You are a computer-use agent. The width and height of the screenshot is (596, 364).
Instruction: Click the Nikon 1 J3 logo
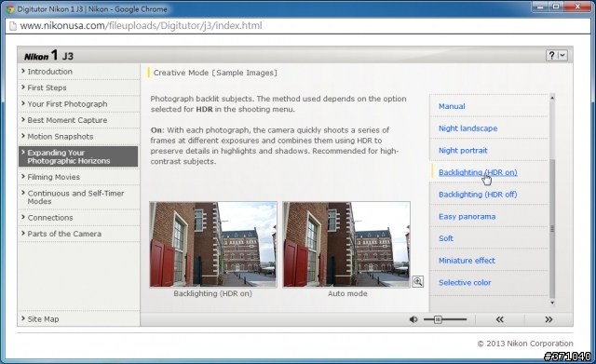click(x=48, y=56)
